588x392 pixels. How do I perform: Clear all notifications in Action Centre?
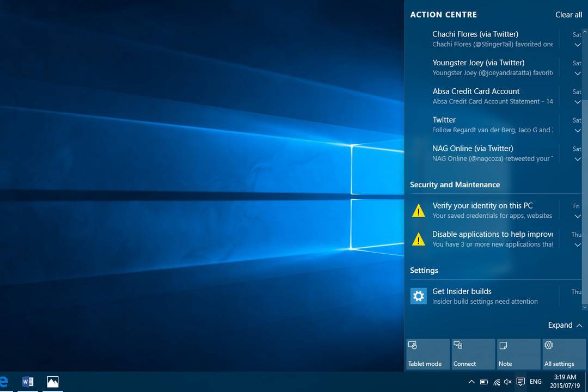tap(568, 15)
